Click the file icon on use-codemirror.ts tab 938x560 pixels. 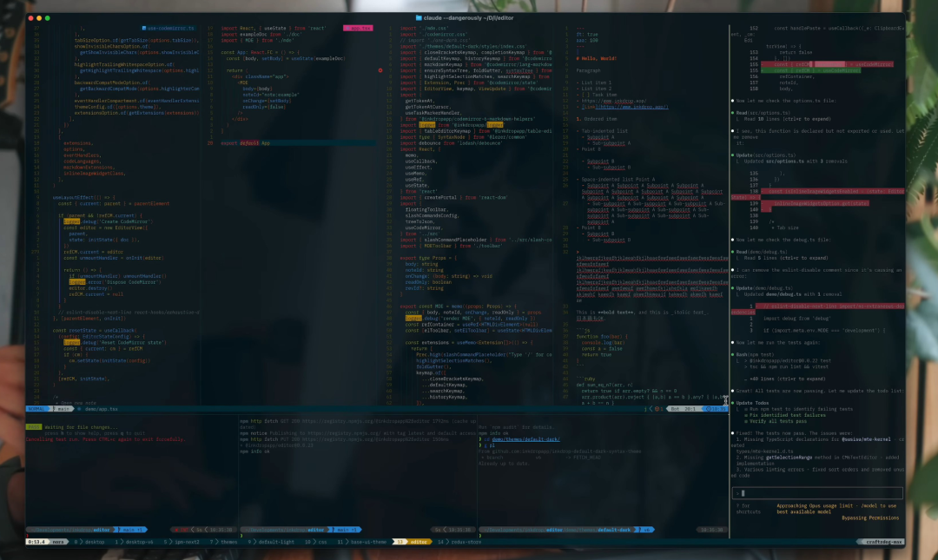[x=144, y=28]
